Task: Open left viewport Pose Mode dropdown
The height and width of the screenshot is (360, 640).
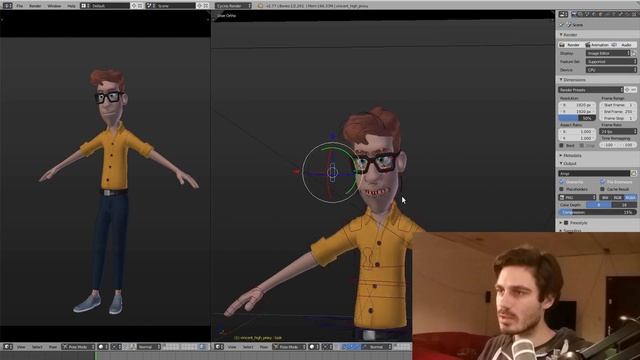Action: pyautogui.click(x=78, y=347)
